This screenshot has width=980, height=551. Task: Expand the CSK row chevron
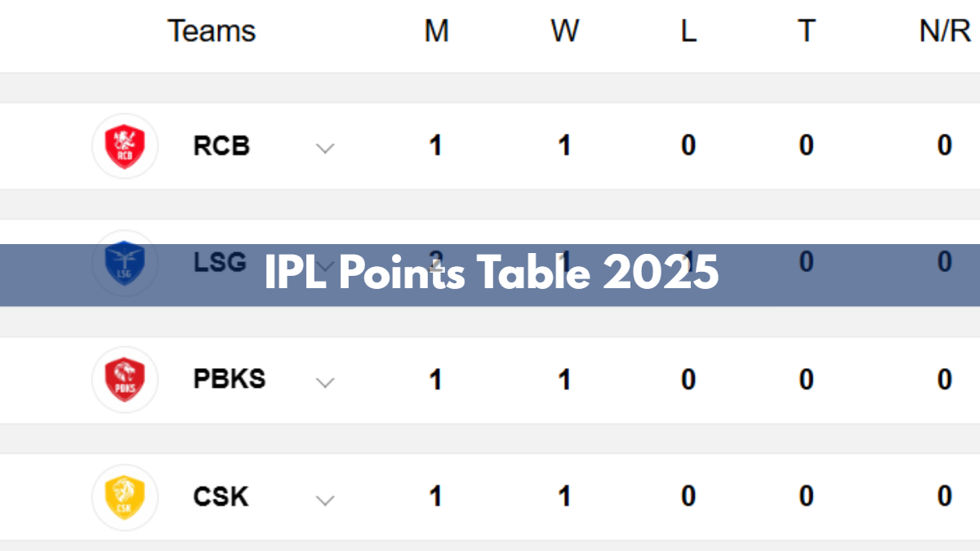pyautogui.click(x=325, y=500)
